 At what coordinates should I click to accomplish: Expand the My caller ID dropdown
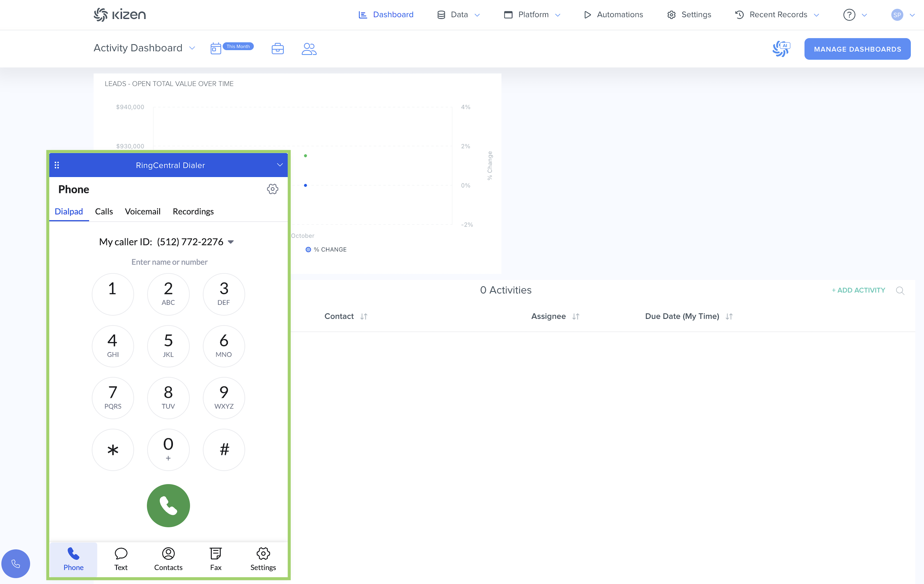click(x=230, y=242)
